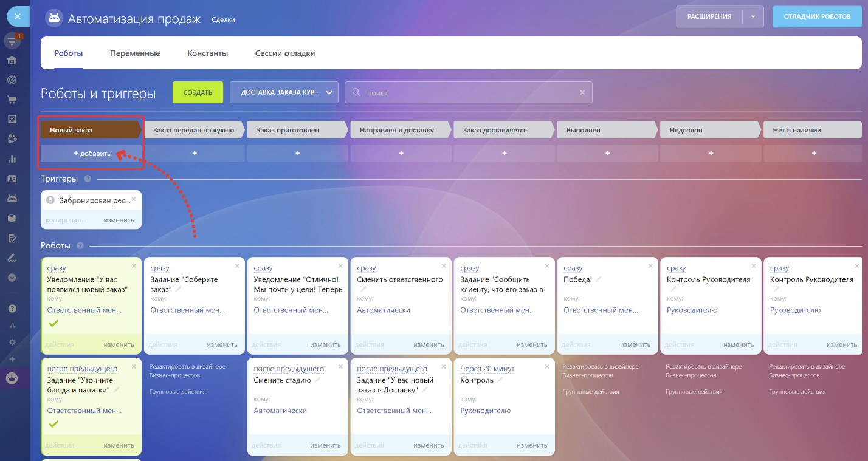The height and width of the screenshot is (461, 868).
Task: Toggle checkmark on "У вас появился новый заказ" robot
Action: [53, 323]
